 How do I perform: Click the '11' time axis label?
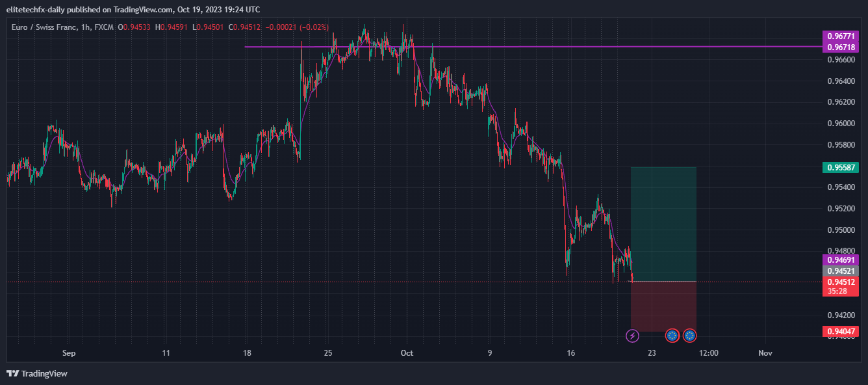coord(166,353)
